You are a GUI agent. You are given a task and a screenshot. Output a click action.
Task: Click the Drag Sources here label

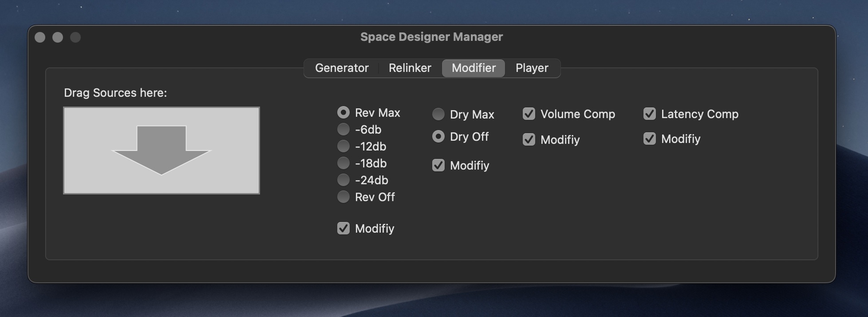(x=115, y=93)
